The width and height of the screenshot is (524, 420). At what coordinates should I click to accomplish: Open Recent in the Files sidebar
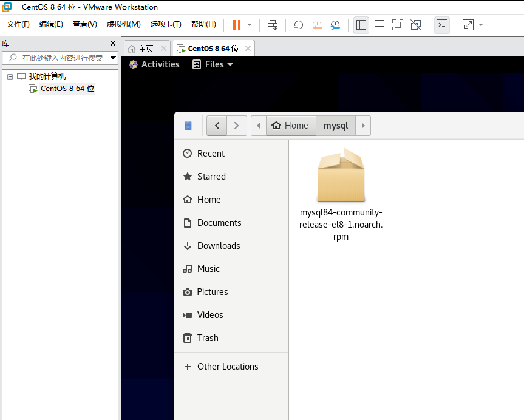[231, 154]
